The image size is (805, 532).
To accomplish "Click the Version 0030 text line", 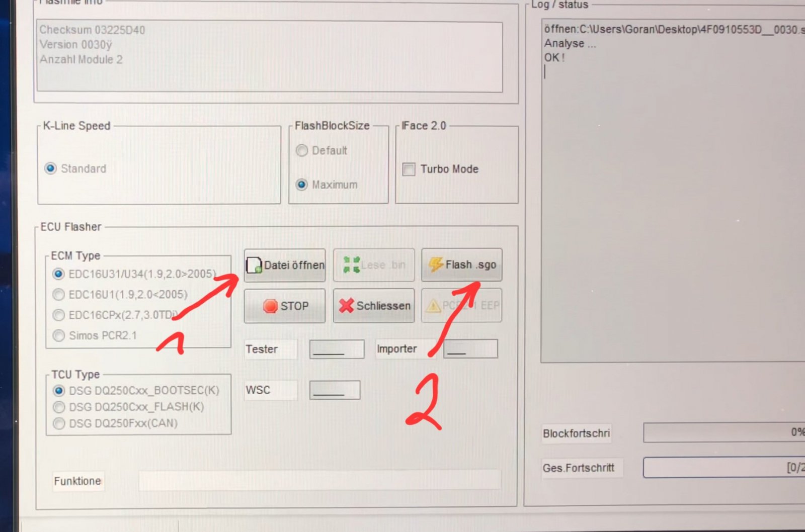I will [x=75, y=45].
